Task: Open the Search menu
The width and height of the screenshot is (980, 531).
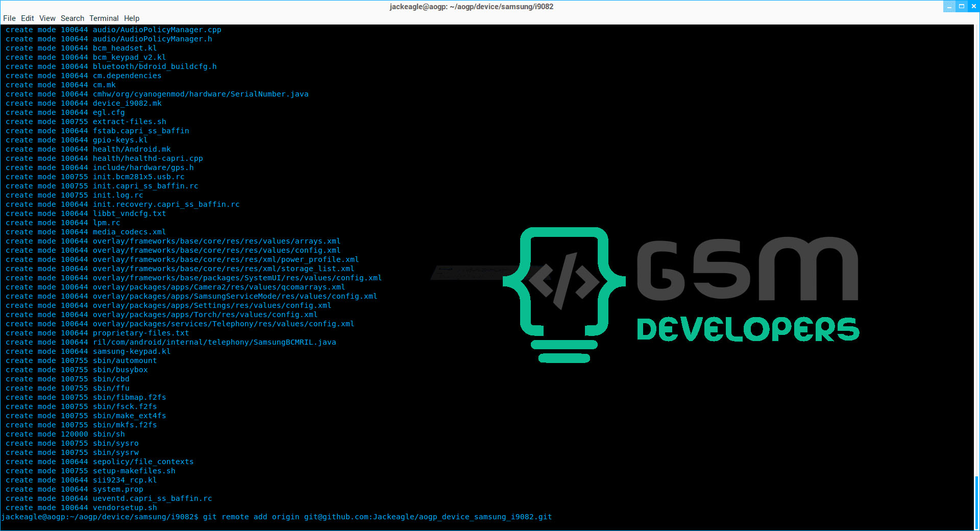Action: click(72, 18)
